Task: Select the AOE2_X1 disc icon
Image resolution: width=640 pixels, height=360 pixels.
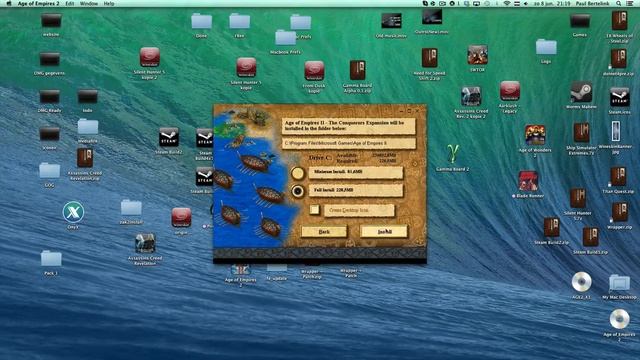Action: (x=581, y=282)
